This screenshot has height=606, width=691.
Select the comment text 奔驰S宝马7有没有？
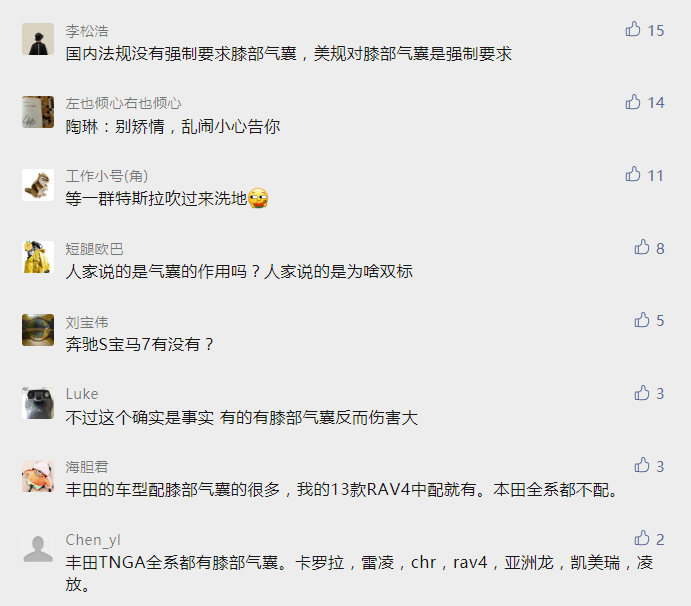tap(140, 344)
